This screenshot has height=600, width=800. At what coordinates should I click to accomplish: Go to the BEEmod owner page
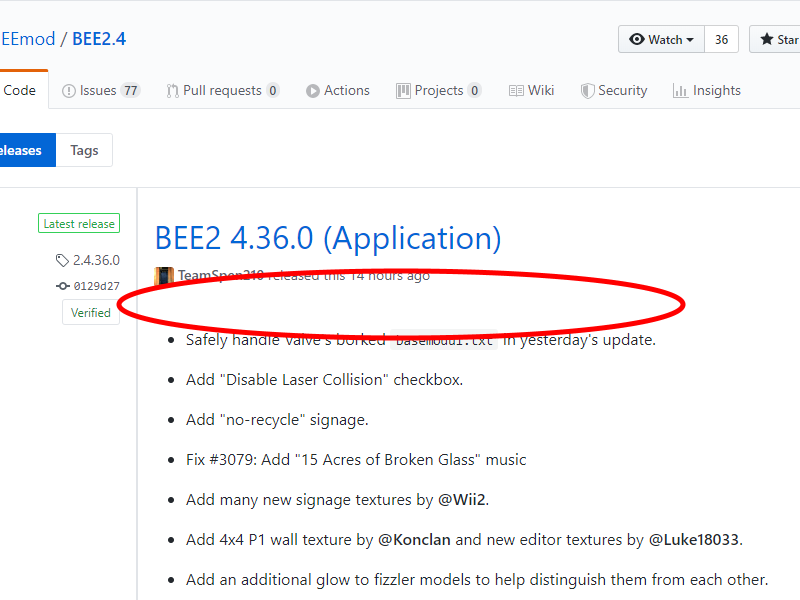[28, 39]
